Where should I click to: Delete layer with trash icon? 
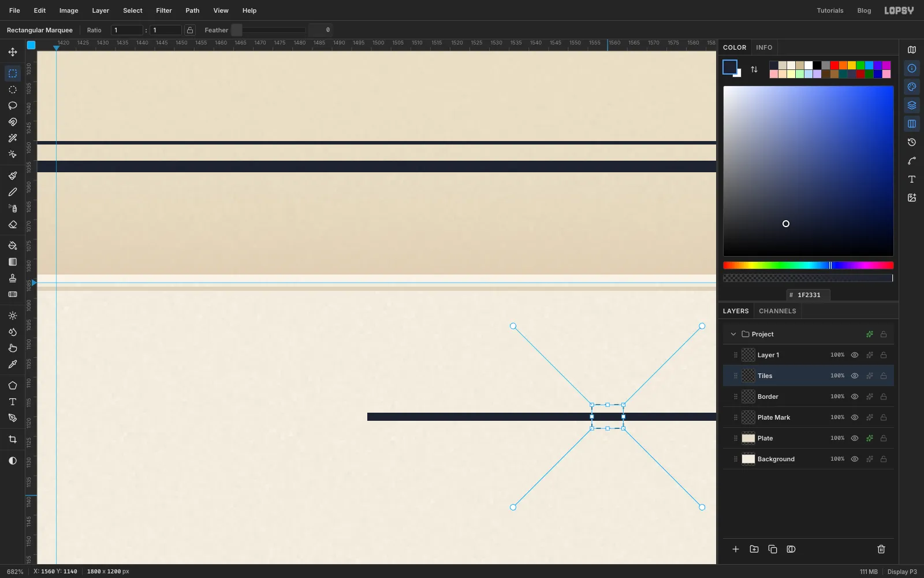(881, 549)
